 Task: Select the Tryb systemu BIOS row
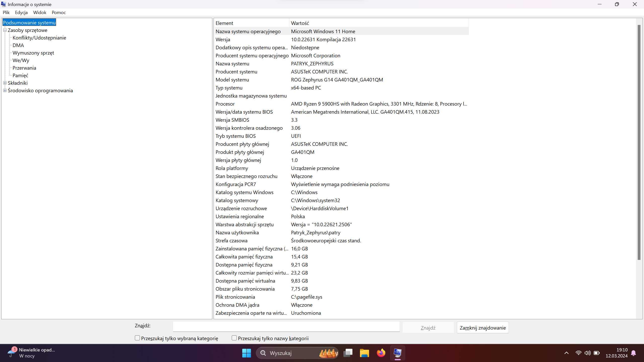[x=341, y=136]
